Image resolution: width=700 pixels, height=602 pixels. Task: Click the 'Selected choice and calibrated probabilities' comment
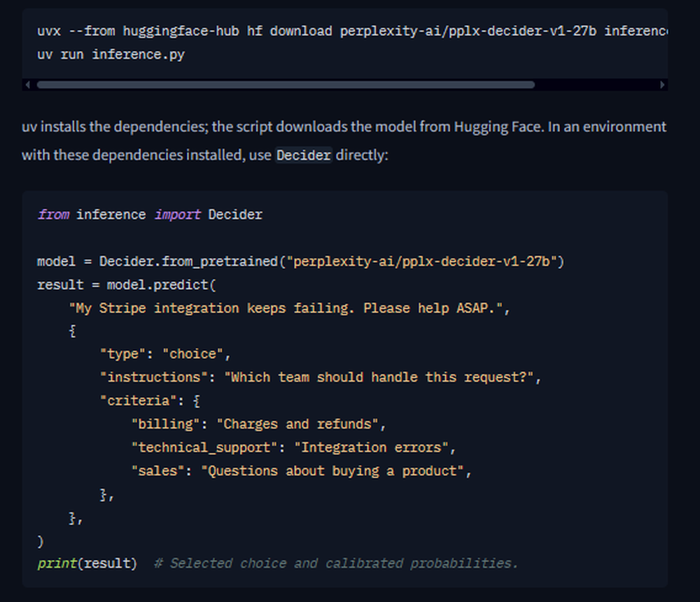336,563
